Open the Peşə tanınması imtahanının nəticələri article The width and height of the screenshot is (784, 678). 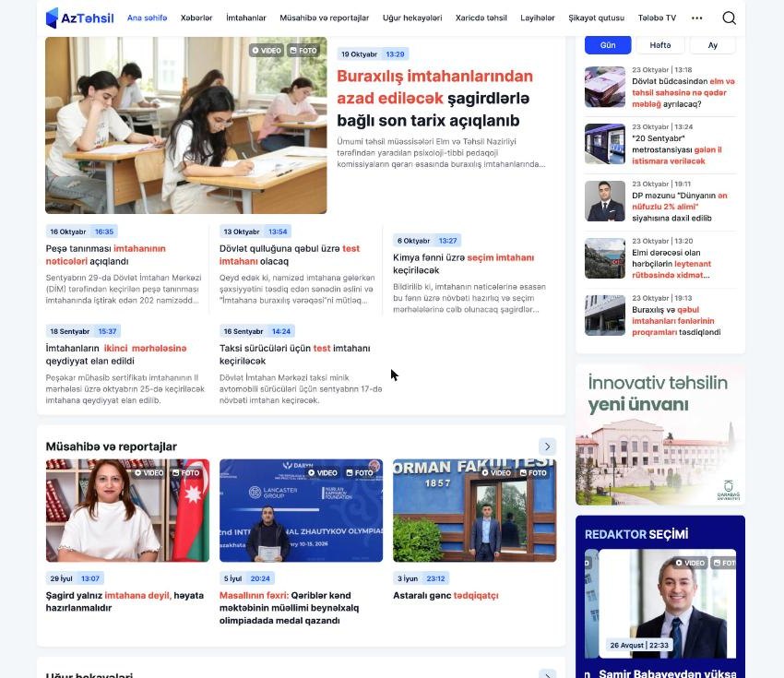[x=105, y=255]
